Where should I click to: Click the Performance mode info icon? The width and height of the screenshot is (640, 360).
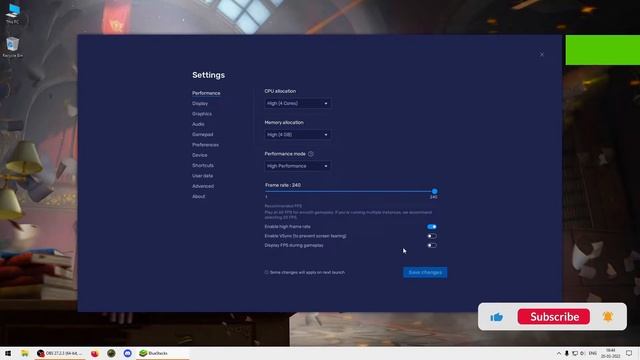[311, 154]
